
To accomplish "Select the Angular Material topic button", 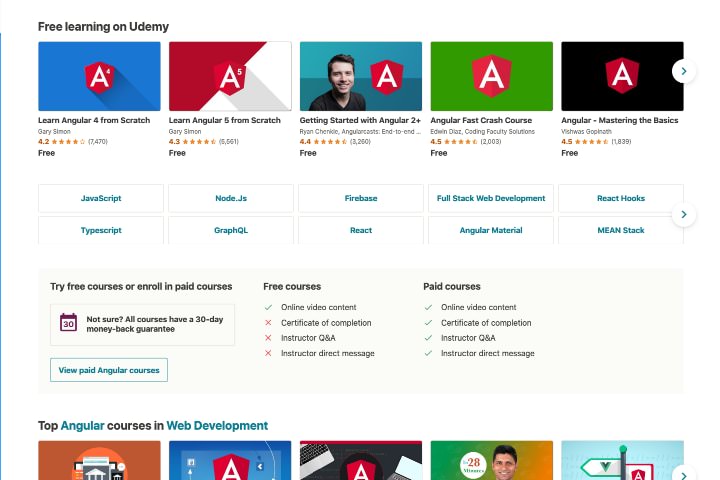I will (x=491, y=230).
